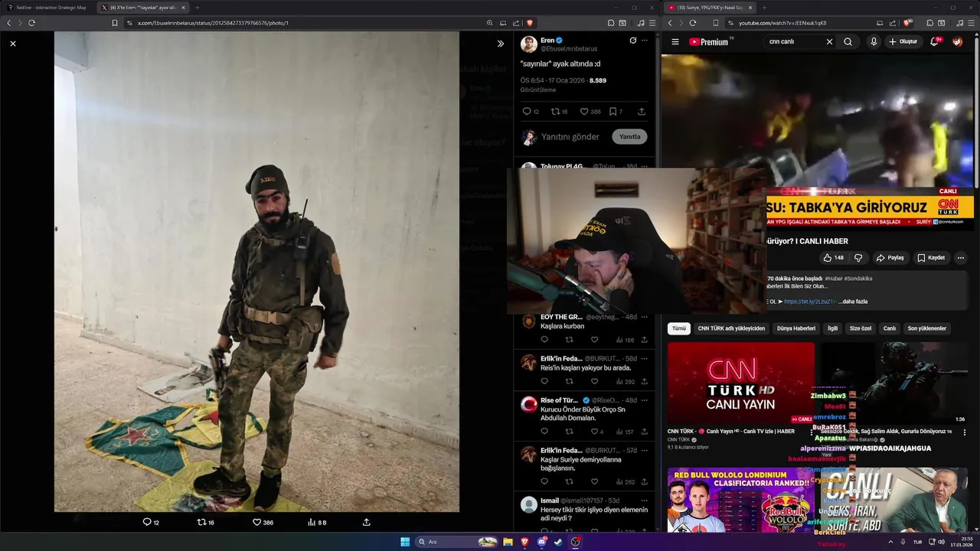View analytics icon below the photo
The width and height of the screenshot is (980, 551).
click(312, 522)
